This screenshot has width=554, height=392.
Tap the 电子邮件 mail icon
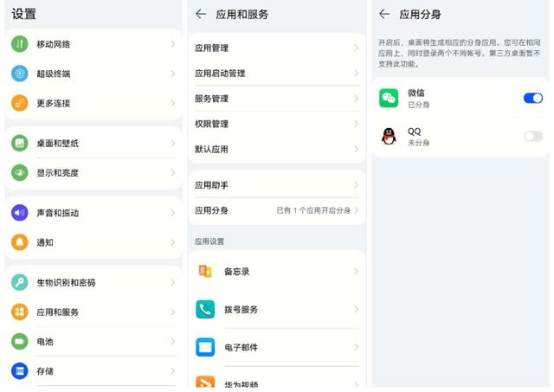coord(205,347)
